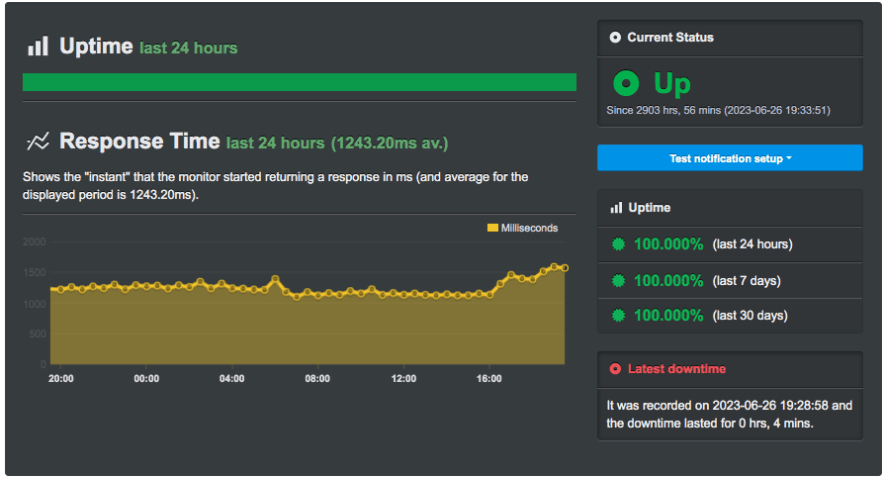Click the Current Status heading

670,37
